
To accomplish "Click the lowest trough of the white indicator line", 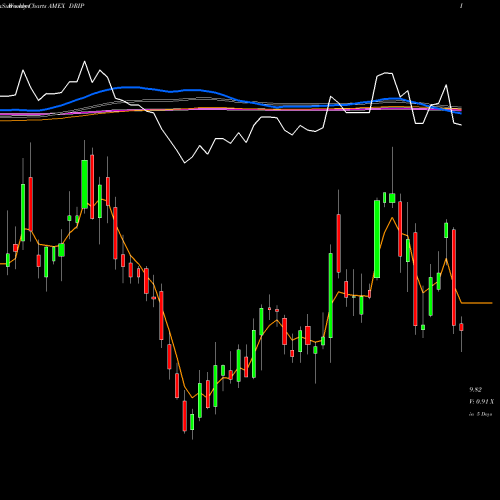I will [185, 163].
